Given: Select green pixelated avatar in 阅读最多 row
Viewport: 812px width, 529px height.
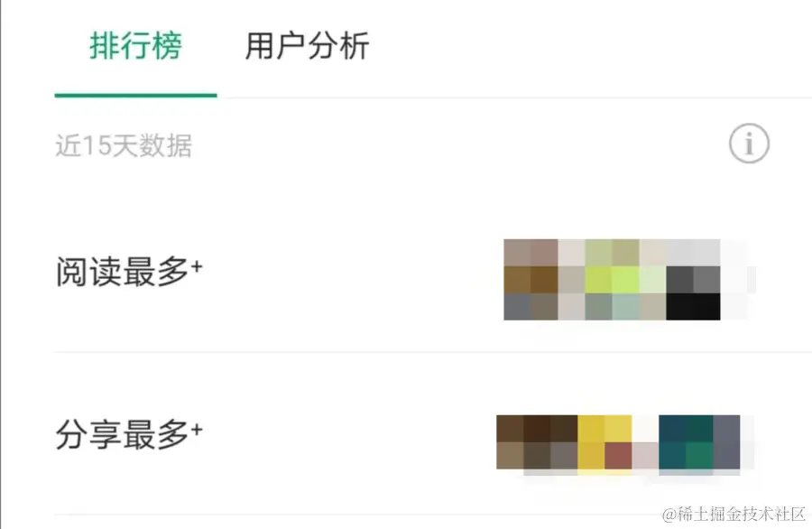Looking at the screenshot, I should point(612,280).
